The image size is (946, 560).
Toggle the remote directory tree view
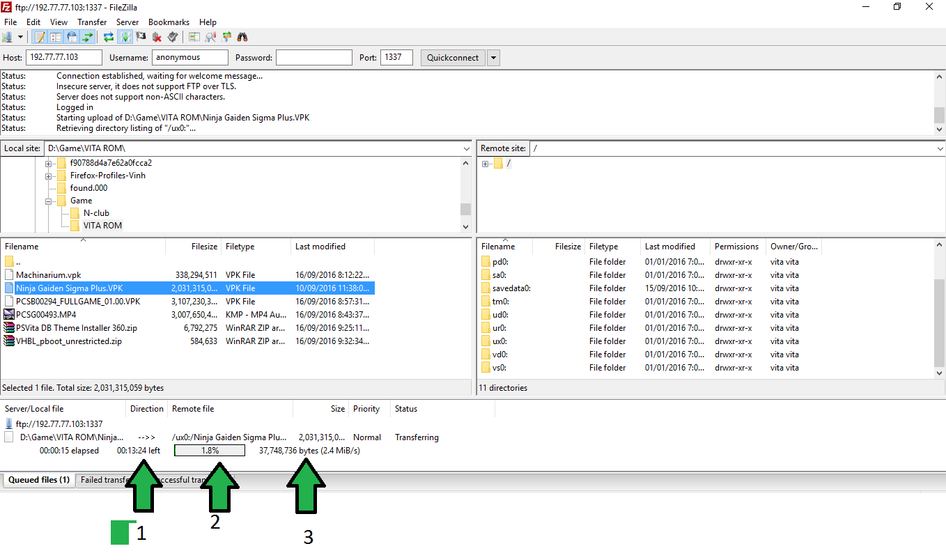(72, 37)
